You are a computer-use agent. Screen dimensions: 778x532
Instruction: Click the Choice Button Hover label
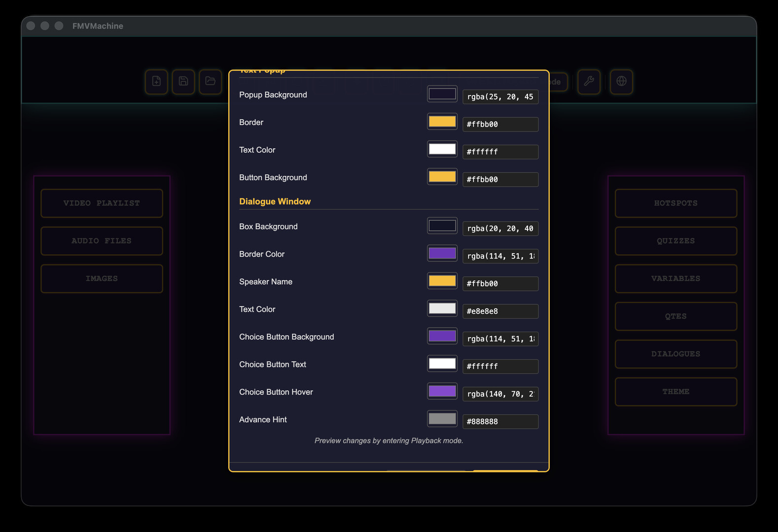tap(276, 392)
